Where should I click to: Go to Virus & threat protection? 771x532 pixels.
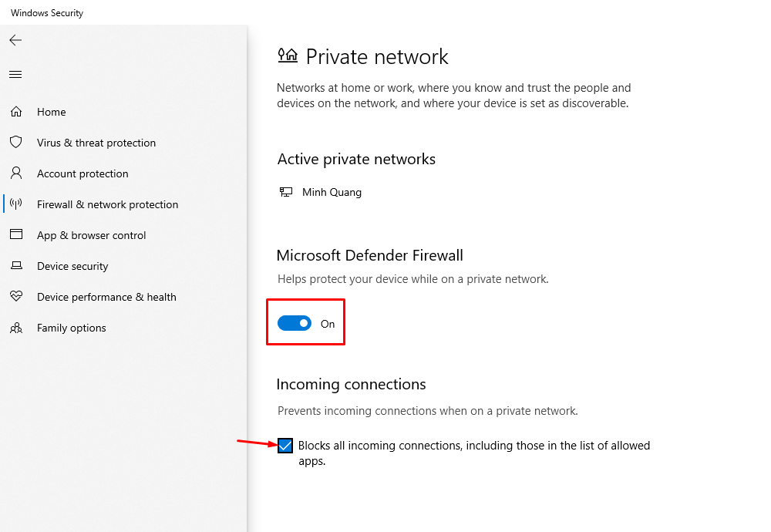click(96, 143)
